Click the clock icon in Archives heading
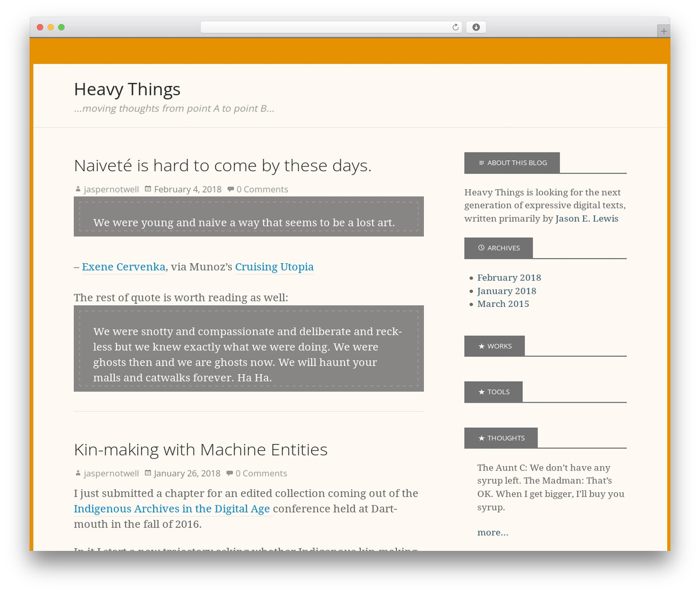Screen dimensions: 700x593 [x=481, y=248]
